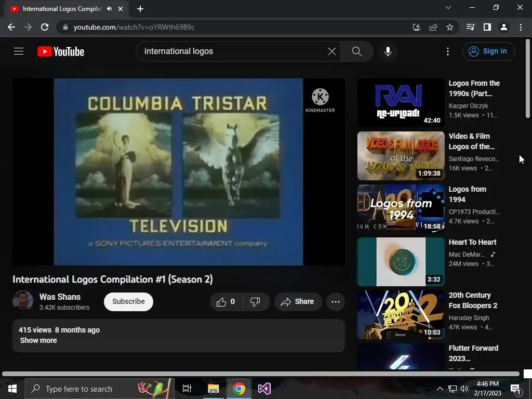Screen dimensions: 532x399
Task: Open File Explorer from taskbar
Action: [214, 389]
